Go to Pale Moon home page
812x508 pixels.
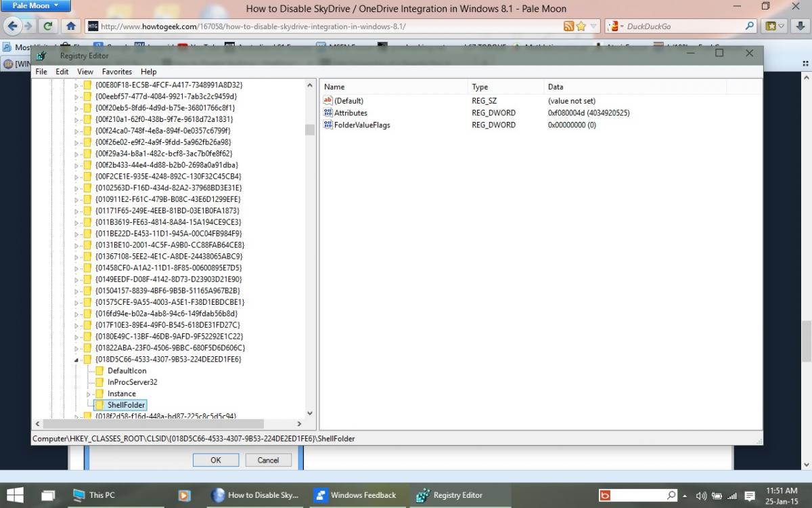[71, 26]
